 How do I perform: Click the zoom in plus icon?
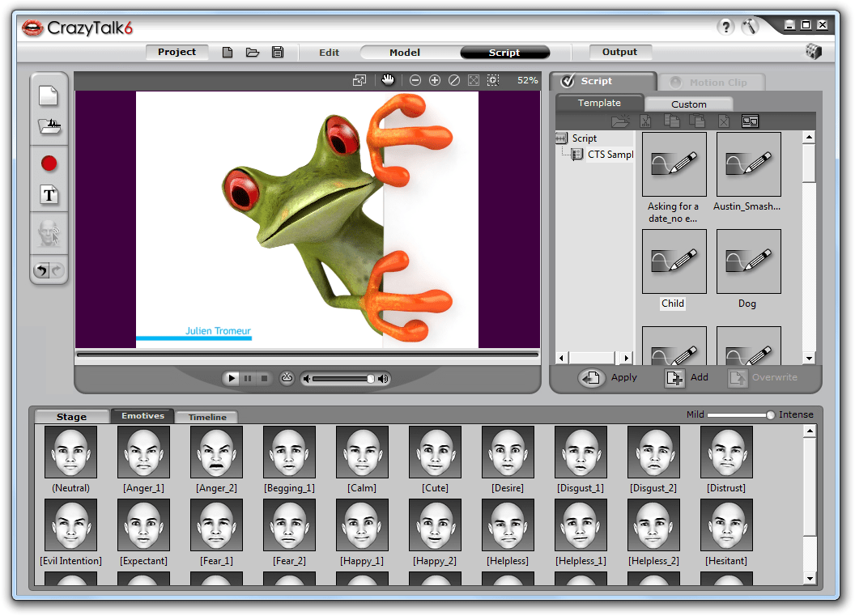[x=435, y=80]
